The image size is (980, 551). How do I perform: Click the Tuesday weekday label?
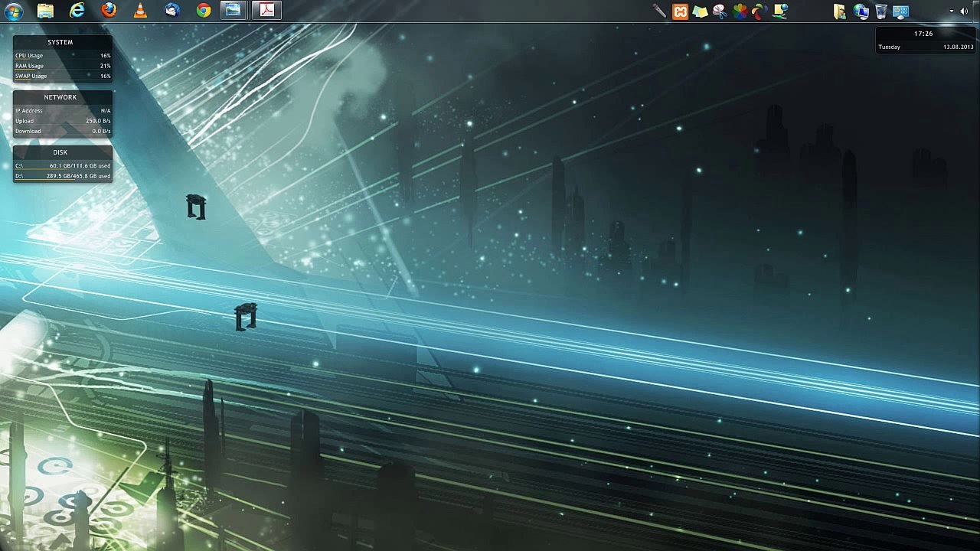(x=889, y=47)
